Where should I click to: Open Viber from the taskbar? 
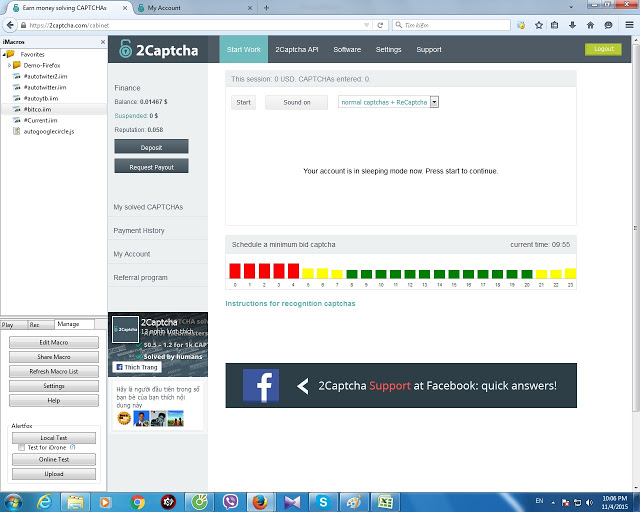(231, 502)
